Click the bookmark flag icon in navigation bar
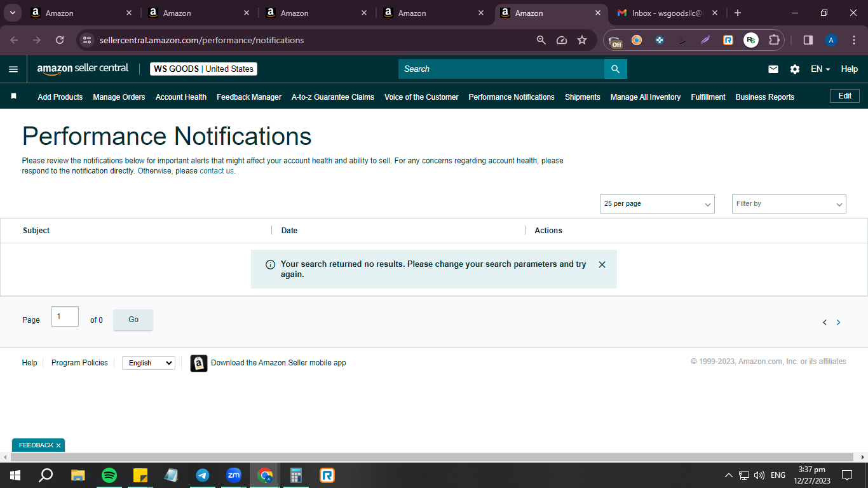The height and width of the screenshot is (488, 868). [x=13, y=97]
